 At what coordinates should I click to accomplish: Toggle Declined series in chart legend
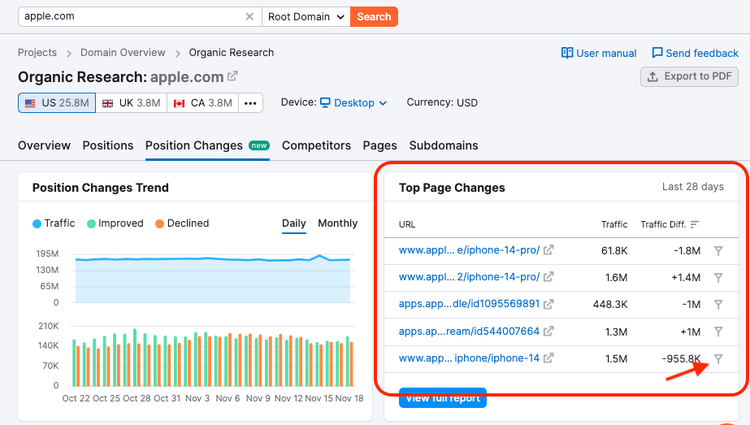click(x=182, y=223)
